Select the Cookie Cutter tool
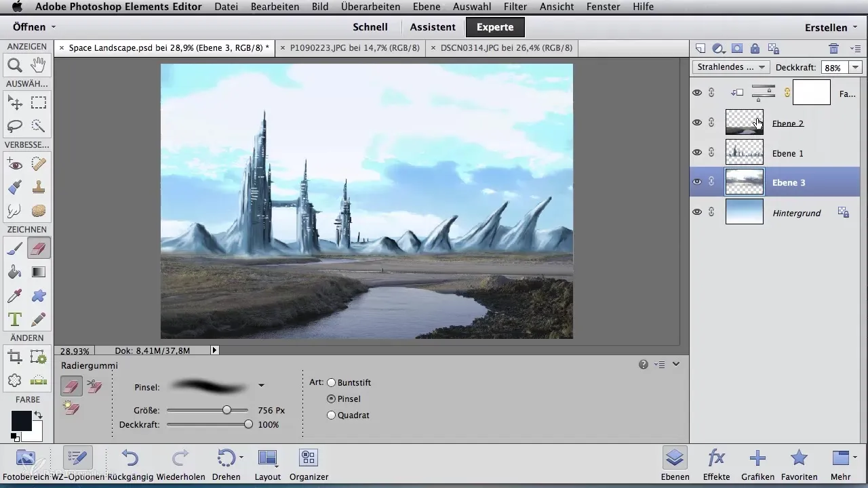Image resolution: width=868 pixels, height=488 pixels. pyautogui.click(x=15, y=380)
